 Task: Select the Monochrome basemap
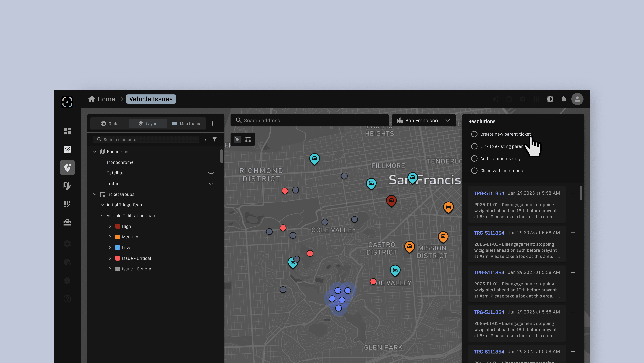(x=120, y=162)
